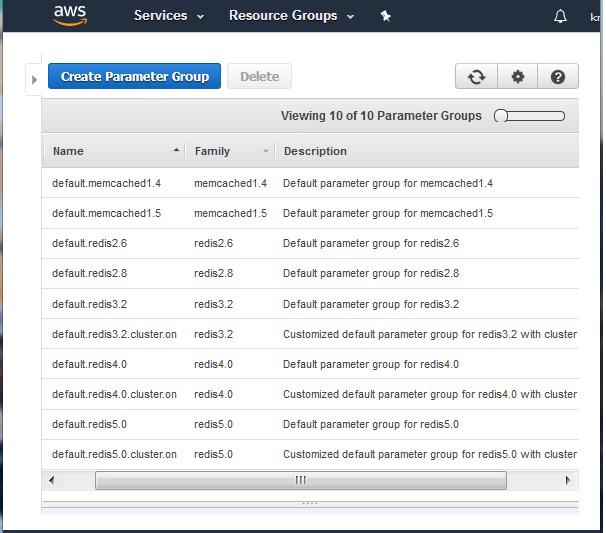Refresh the parameter groups list

[476, 77]
